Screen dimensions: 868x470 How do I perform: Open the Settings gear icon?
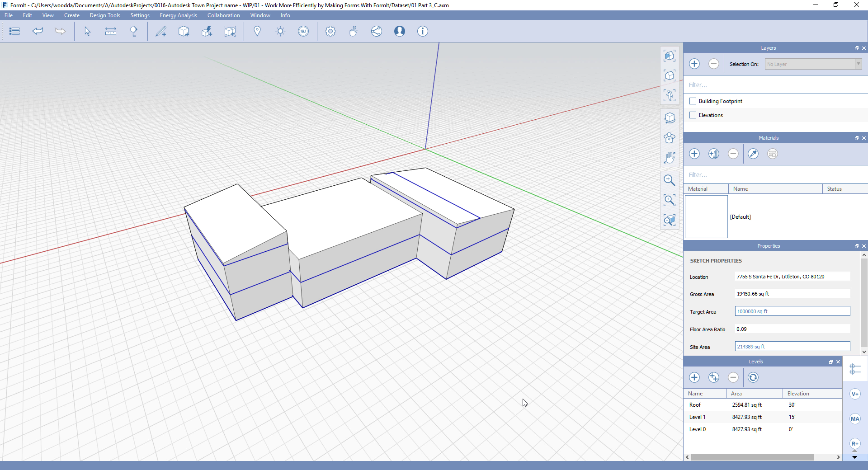coord(330,31)
